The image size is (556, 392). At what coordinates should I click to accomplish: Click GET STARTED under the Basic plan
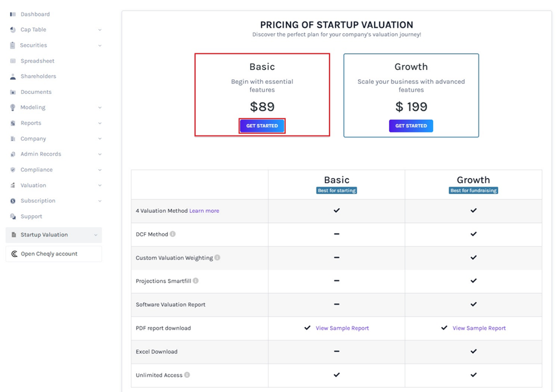[x=262, y=125]
